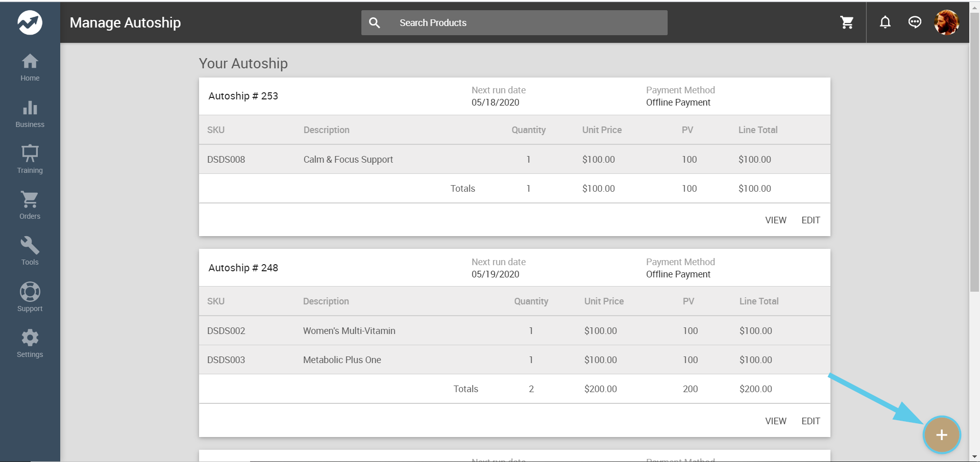Open the Support section
980x462 pixels.
coord(30,297)
